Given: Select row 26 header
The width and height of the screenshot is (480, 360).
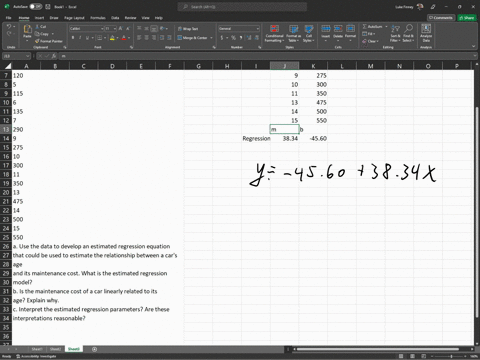Looking at the screenshot, I should point(6,246).
